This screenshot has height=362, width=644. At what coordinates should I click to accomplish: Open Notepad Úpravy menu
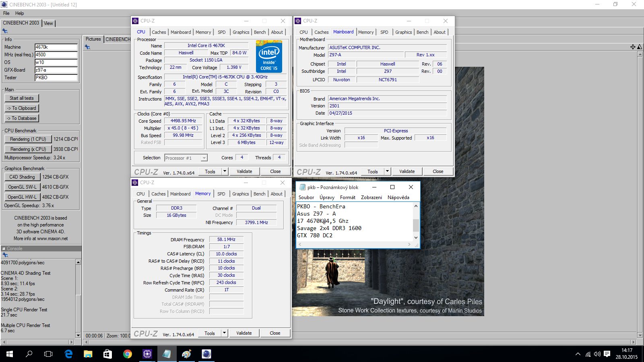[x=327, y=197]
